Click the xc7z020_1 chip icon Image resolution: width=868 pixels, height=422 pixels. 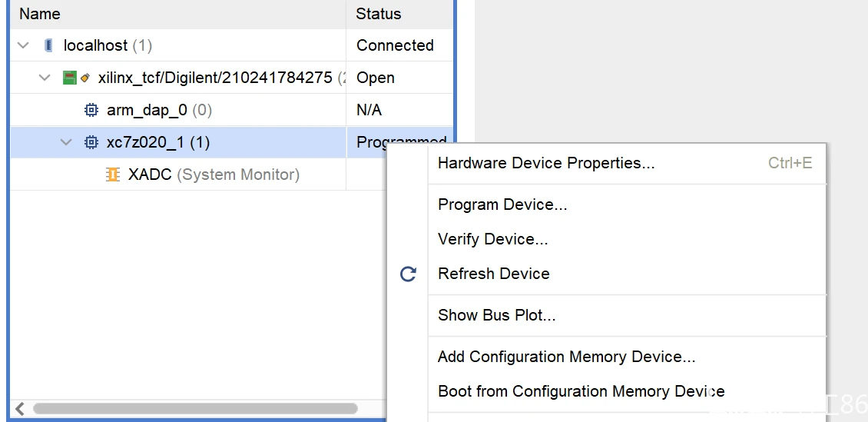pos(91,142)
